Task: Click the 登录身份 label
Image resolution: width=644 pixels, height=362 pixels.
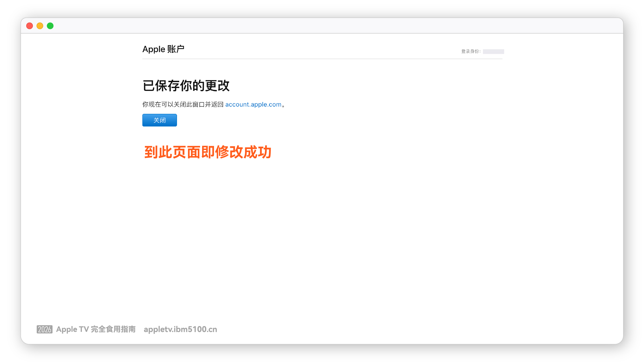Action: click(x=470, y=51)
